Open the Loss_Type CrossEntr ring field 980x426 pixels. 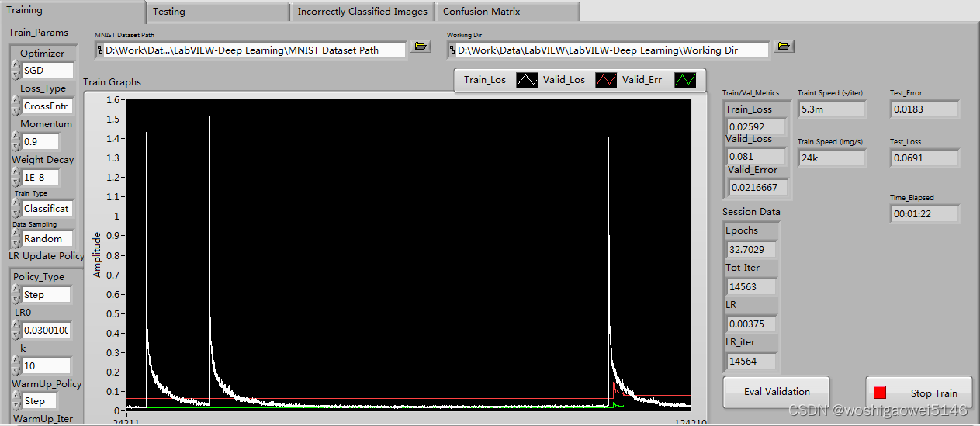[47, 106]
